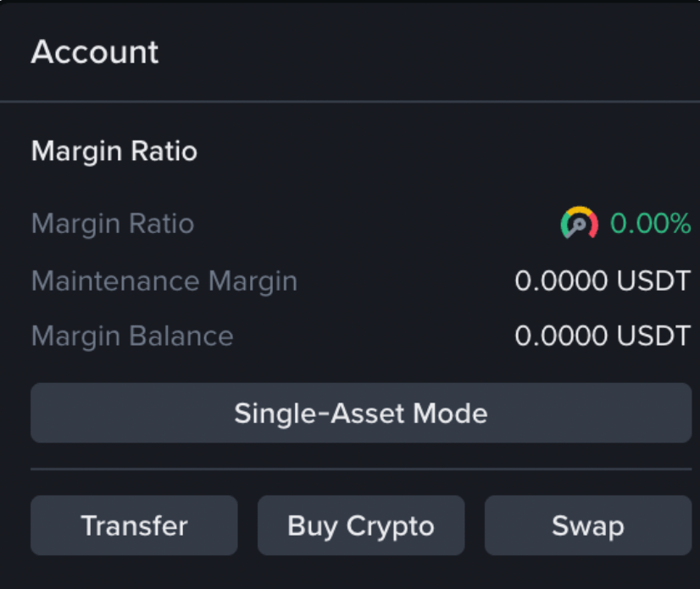The height and width of the screenshot is (589, 700).
Task: Click the USDT unit in the Maintenance Margin row
Action: 653,281
